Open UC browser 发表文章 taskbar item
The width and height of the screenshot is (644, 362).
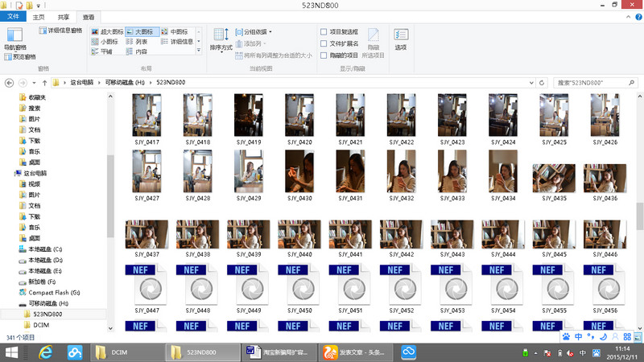point(356,352)
